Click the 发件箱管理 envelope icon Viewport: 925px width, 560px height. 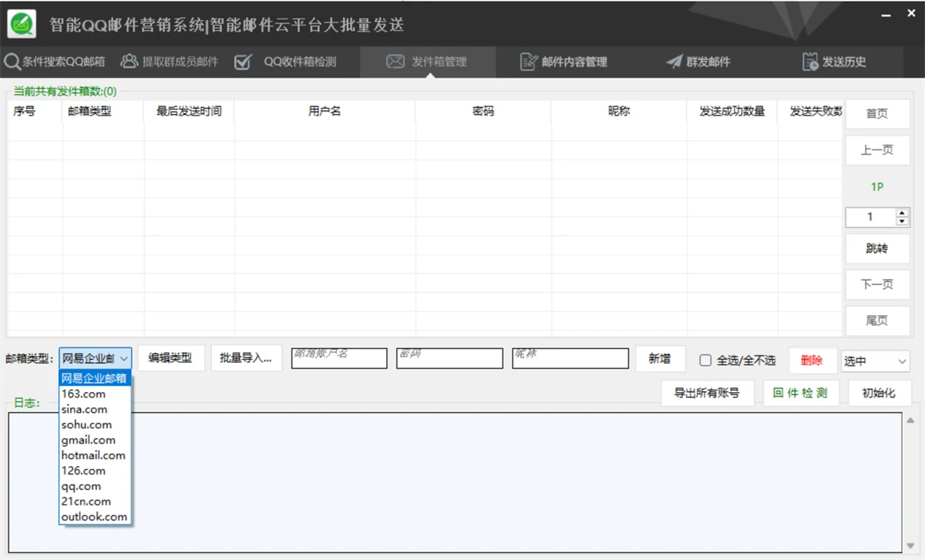click(x=395, y=62)
